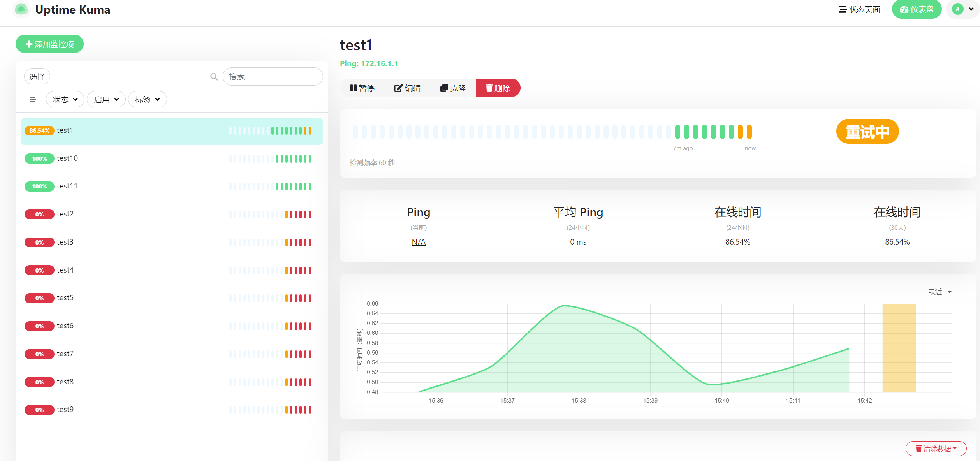Click the 编辑 edit button
This screenshot has width=980, height=461.
point(407,88)
